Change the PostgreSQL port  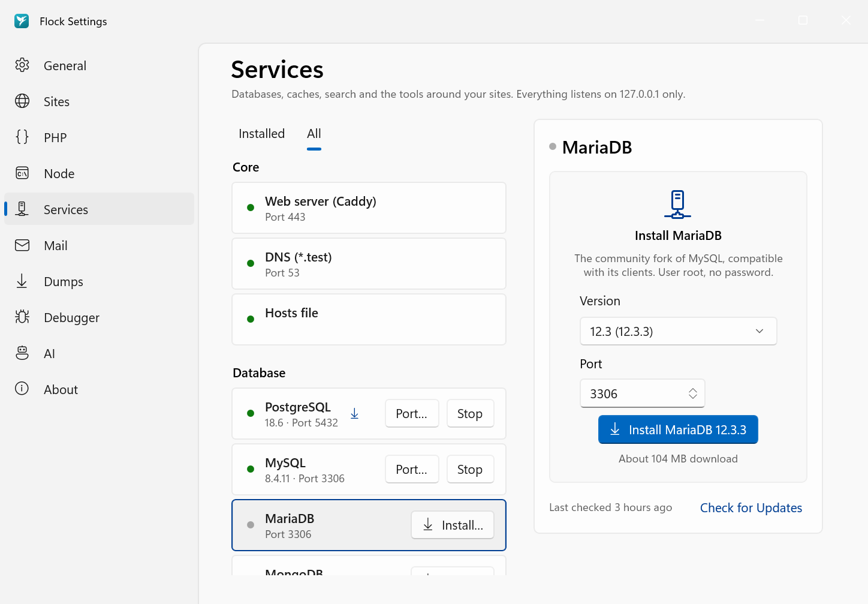(x=412, y=413)
